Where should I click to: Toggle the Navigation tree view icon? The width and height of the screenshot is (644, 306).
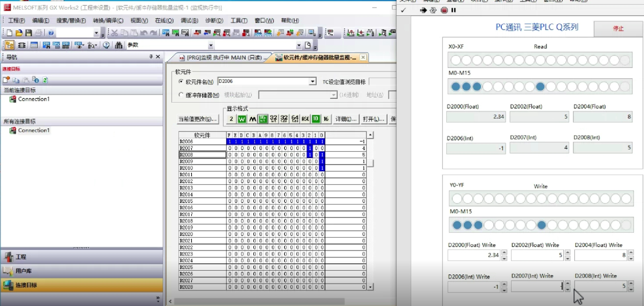click(x=9, y=45)
